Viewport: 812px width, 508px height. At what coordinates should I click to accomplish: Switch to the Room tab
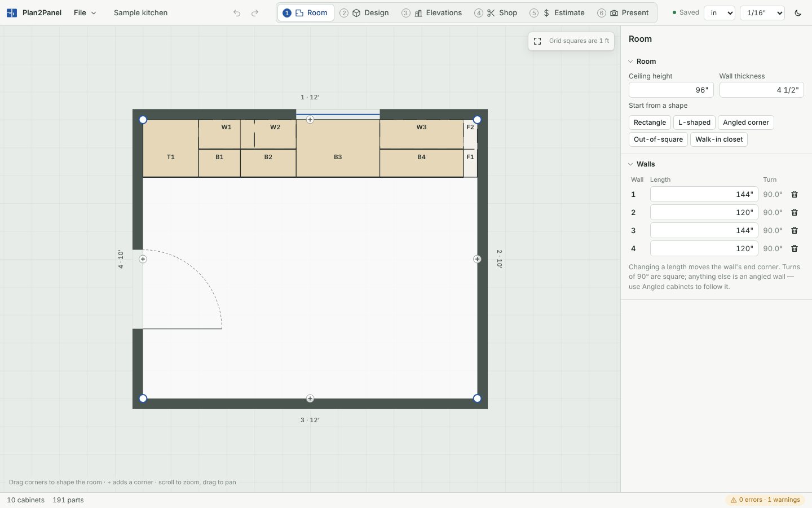point(306,13)
